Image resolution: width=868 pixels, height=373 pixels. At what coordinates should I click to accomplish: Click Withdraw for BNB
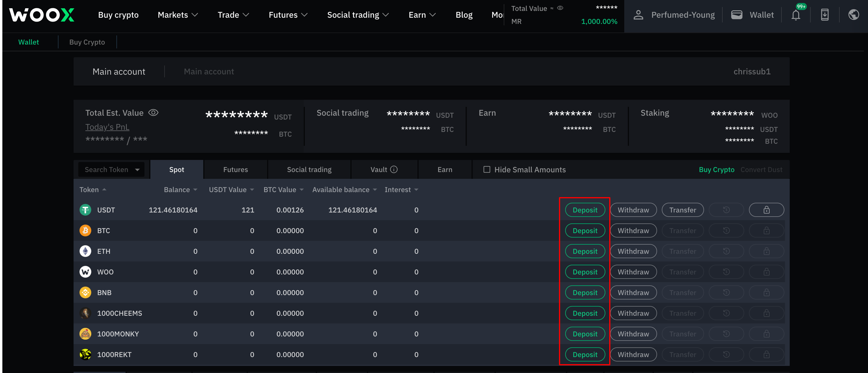633,292
